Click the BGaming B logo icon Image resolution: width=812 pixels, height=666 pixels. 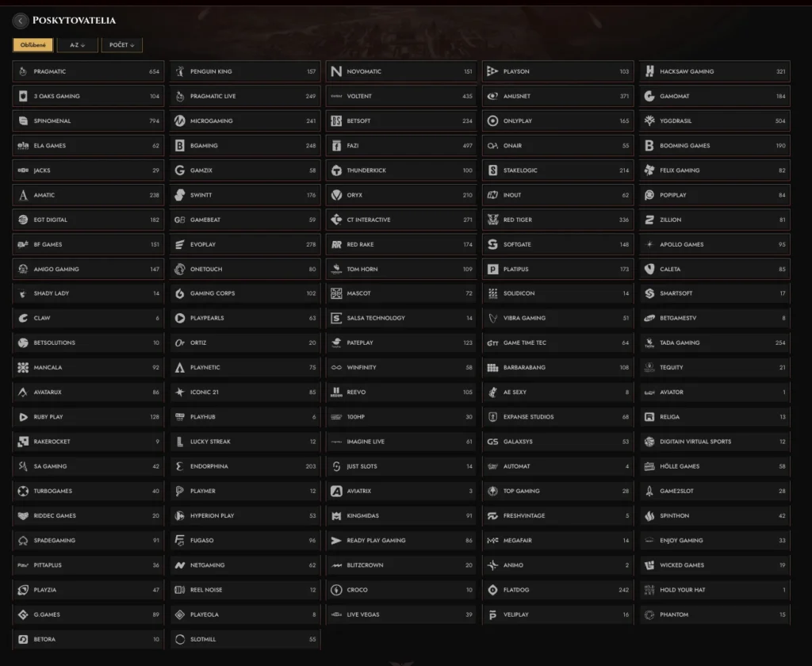point(180,146)
